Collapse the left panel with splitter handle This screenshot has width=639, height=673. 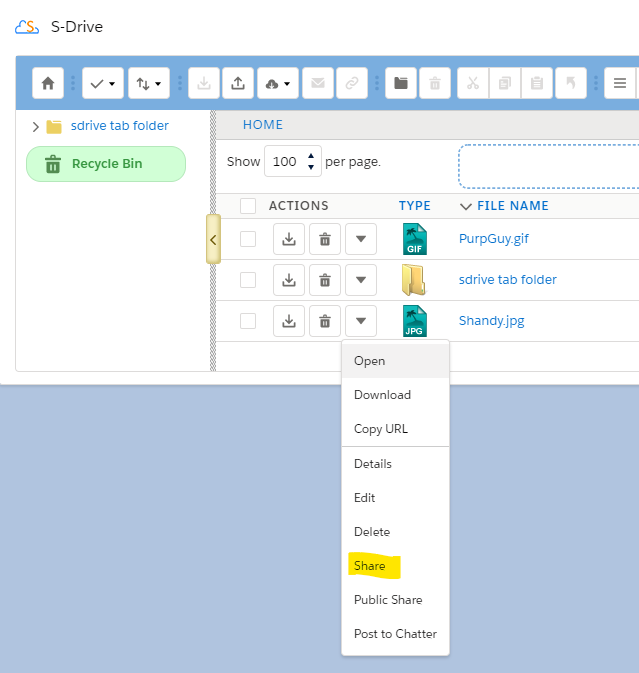(x=213, y=240)
